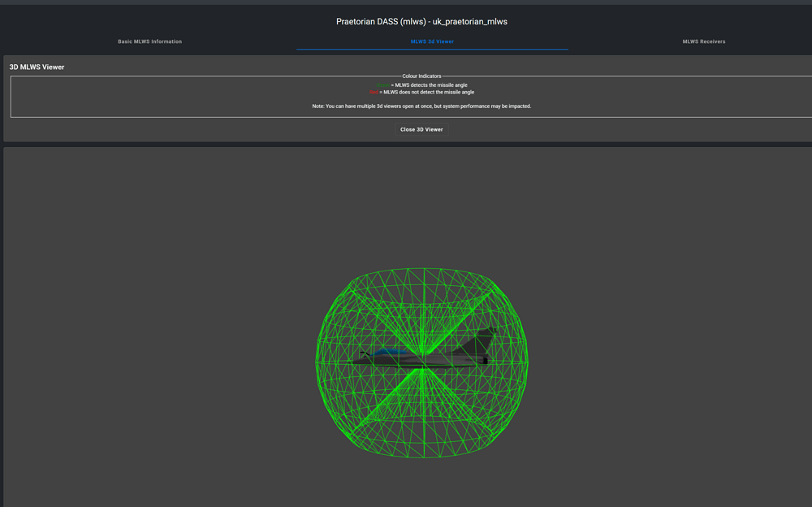Switch to the Basic MLWS Information tab

tap(149, 41)
